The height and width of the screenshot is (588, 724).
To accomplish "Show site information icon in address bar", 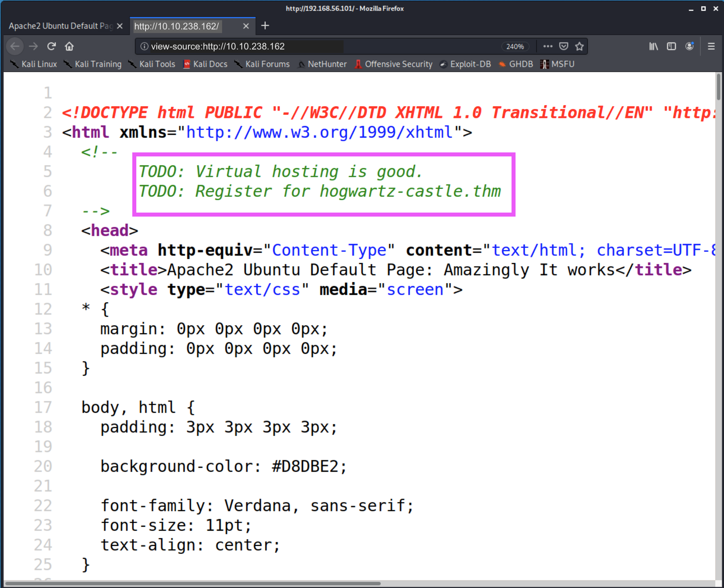I will [144, 47].
